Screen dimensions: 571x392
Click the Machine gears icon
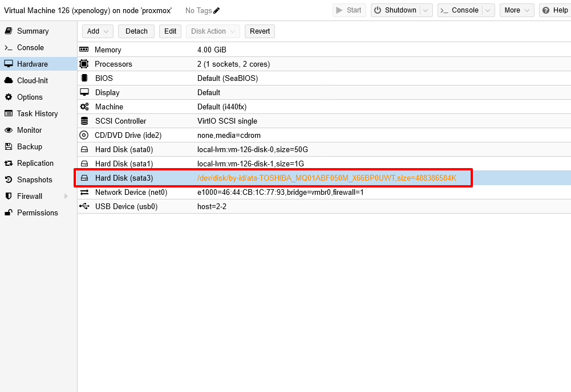(84, 107)
